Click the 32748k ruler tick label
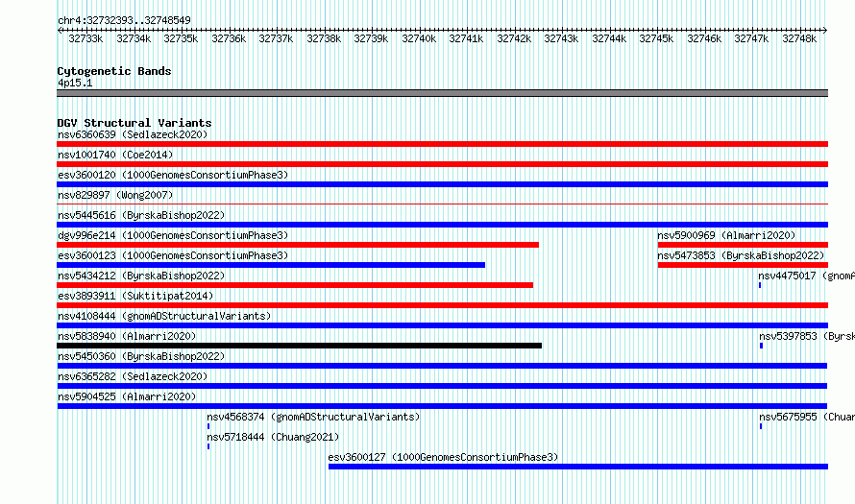This screenshot has height=504, width=855. click(x=799, y=38)
